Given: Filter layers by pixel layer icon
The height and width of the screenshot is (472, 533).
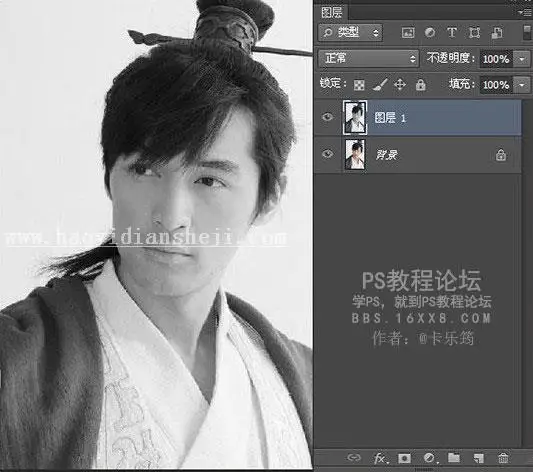Looking at the screenshot, I should 408,33.
